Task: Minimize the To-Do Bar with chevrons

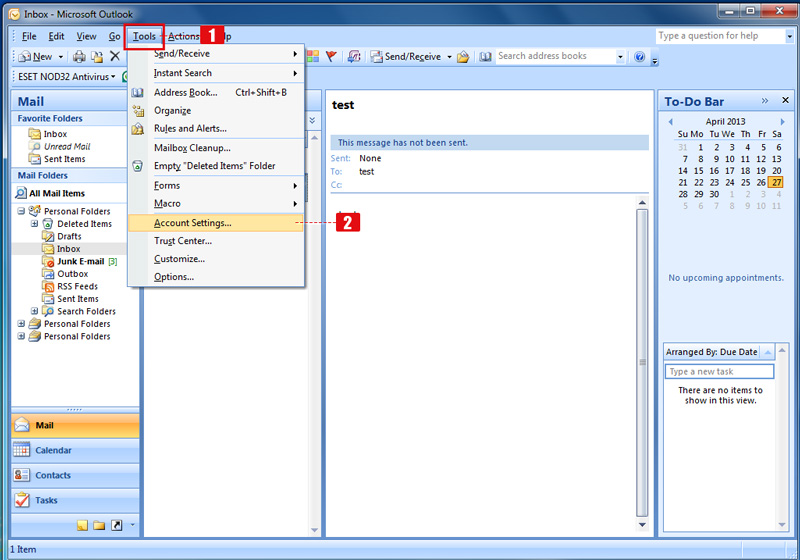Action: [x=765, y=101]
